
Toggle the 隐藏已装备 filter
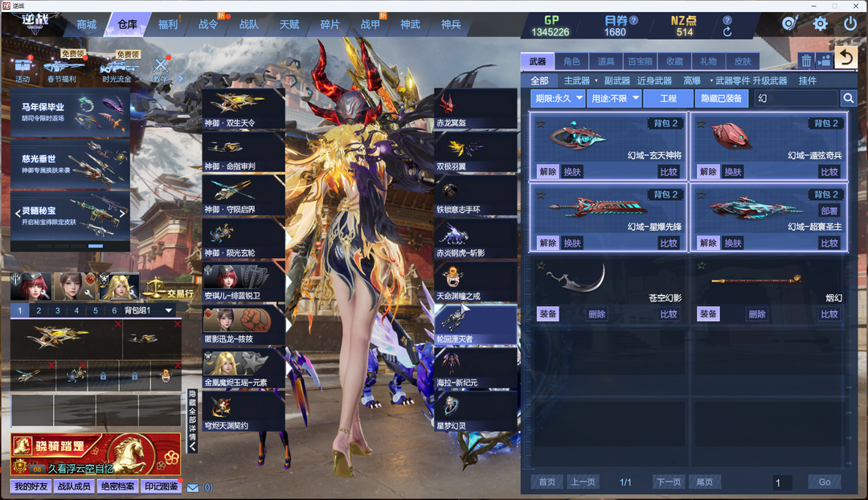coord(722,98)
